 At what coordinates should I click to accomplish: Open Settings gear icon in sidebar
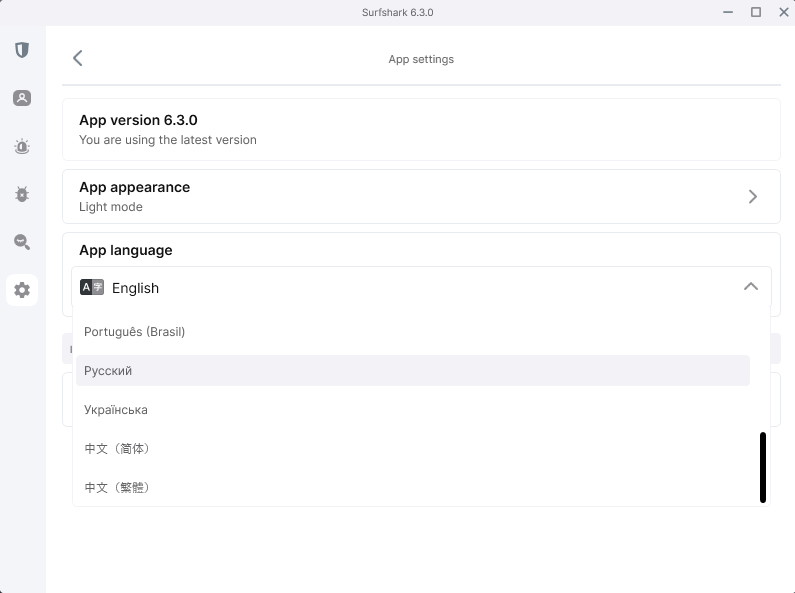22,291
